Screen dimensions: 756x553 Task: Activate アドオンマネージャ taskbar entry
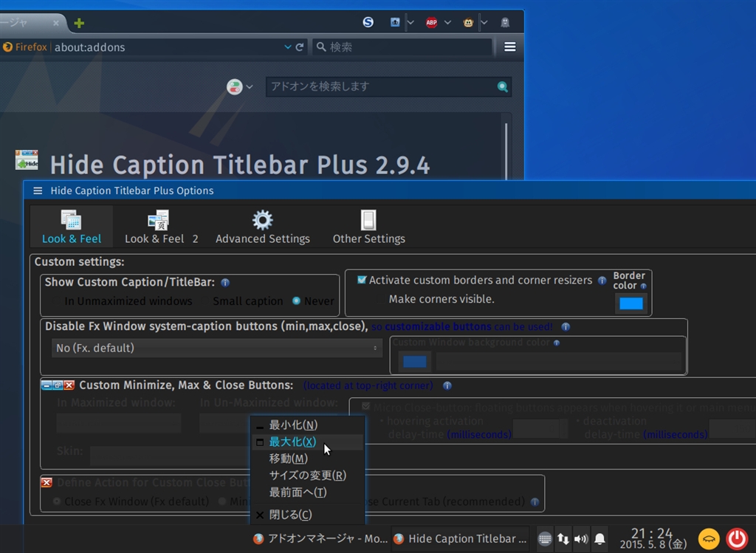pyautogui.click(x=320, y=538)
